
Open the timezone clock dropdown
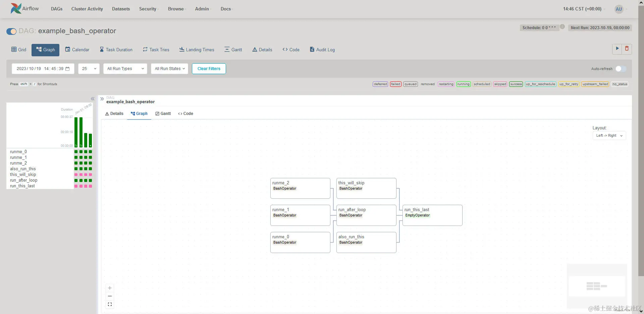(584, 9)
